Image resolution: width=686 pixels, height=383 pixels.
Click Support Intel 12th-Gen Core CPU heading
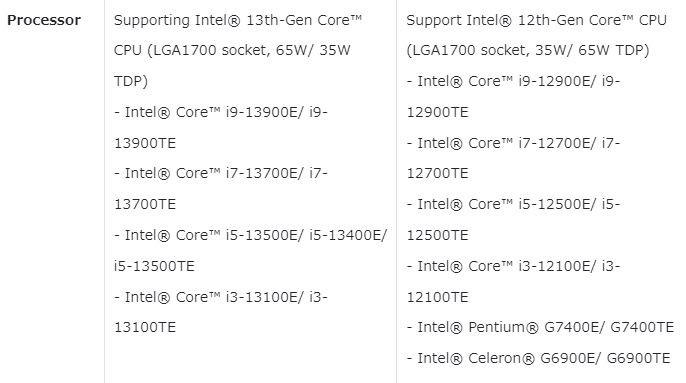pyautogui.click(x=536, y=20)
